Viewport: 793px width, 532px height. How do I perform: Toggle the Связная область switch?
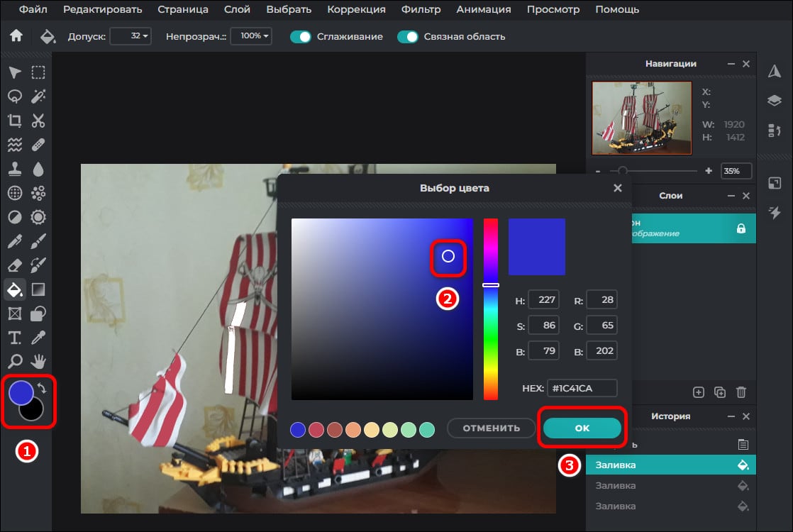coord(408,37)
